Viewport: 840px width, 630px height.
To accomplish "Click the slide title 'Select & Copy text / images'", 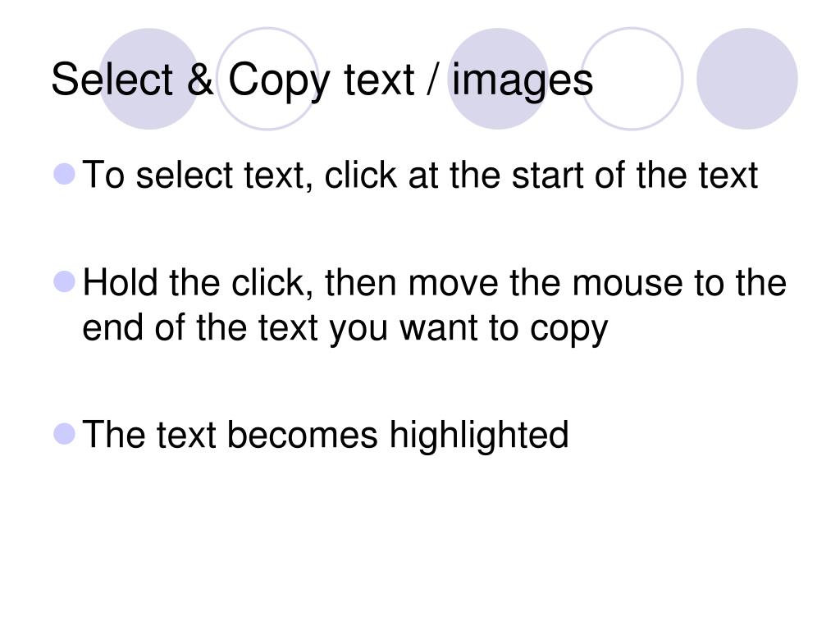I will tap(322, 80).
